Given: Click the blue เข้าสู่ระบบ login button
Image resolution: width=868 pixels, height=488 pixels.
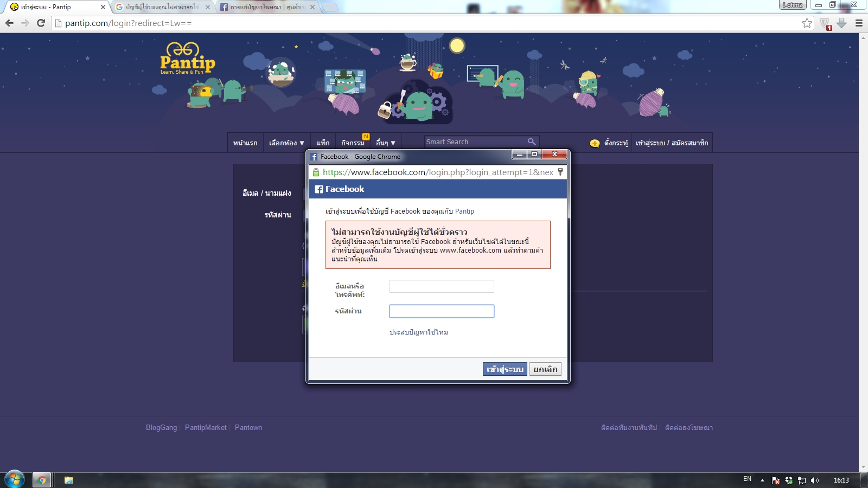Looking at the screenshot, I should 505,369.
